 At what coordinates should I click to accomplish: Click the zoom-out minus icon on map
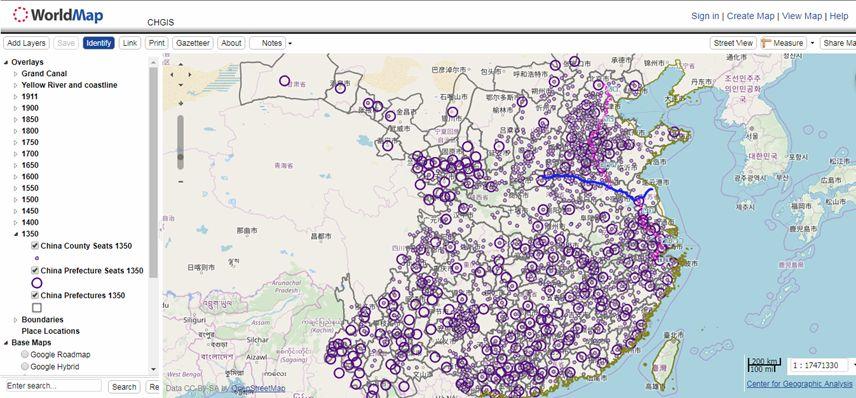pos(181,181)
